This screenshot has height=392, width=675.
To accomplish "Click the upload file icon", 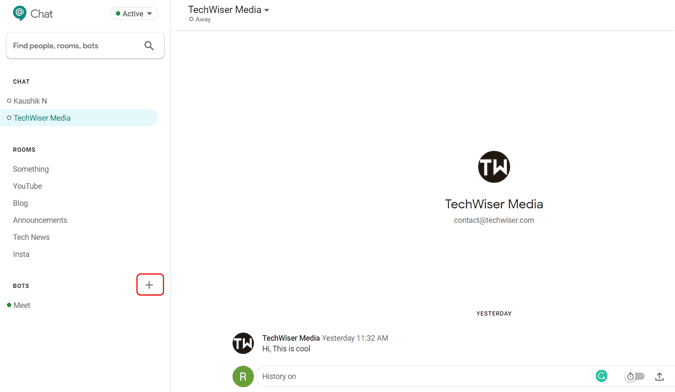I will [x=660, y=377].
